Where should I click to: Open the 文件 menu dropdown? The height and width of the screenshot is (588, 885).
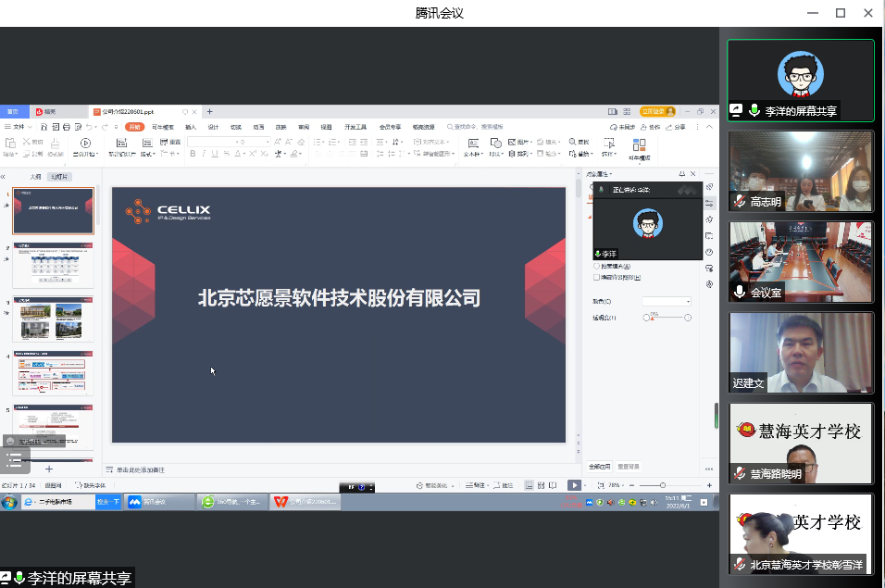[x=19, y=127]
